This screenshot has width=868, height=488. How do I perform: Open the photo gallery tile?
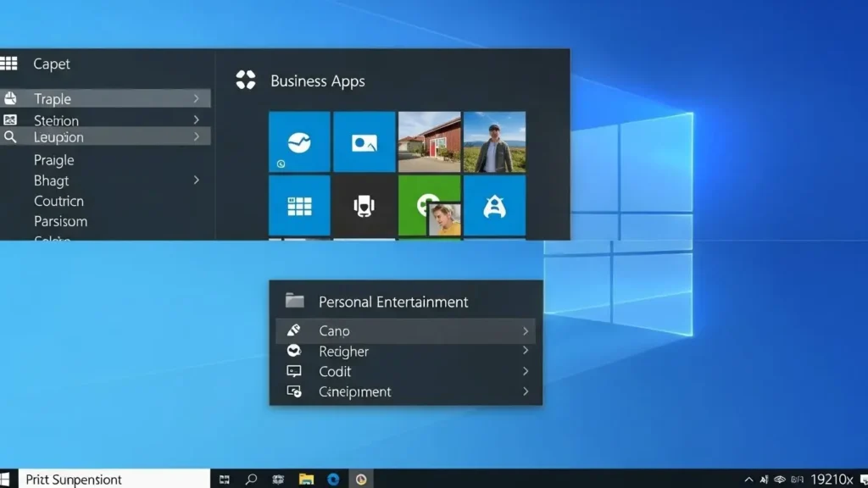364,142
